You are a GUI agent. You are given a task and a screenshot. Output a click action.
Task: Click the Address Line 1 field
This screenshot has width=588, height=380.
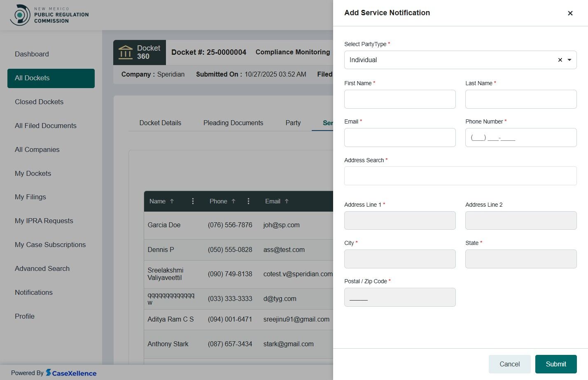click(400, 221)
